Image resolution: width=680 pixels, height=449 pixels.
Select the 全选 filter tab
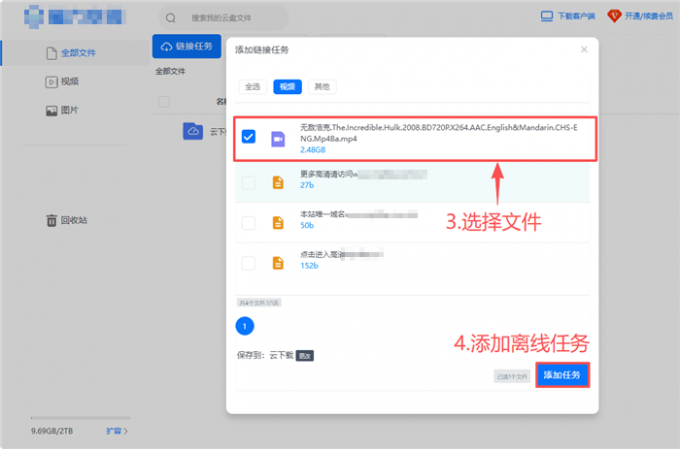click(x=253, y=87)
